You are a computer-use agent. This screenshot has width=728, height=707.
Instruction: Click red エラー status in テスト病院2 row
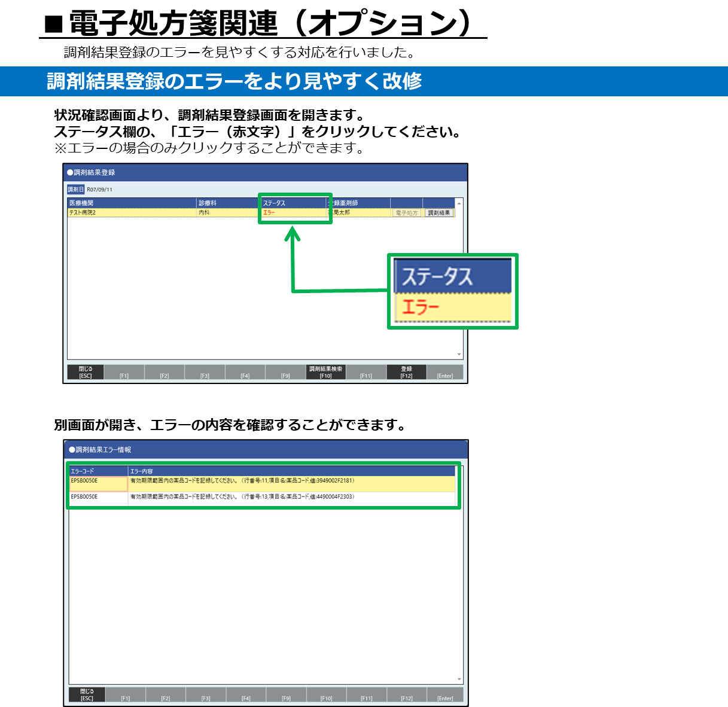(x=269, y=212)
